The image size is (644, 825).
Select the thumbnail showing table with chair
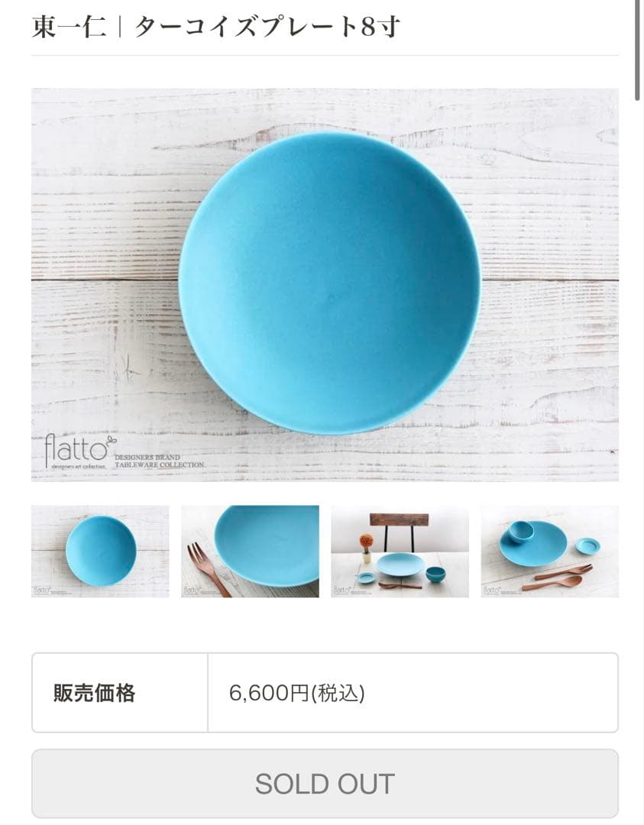400,552
